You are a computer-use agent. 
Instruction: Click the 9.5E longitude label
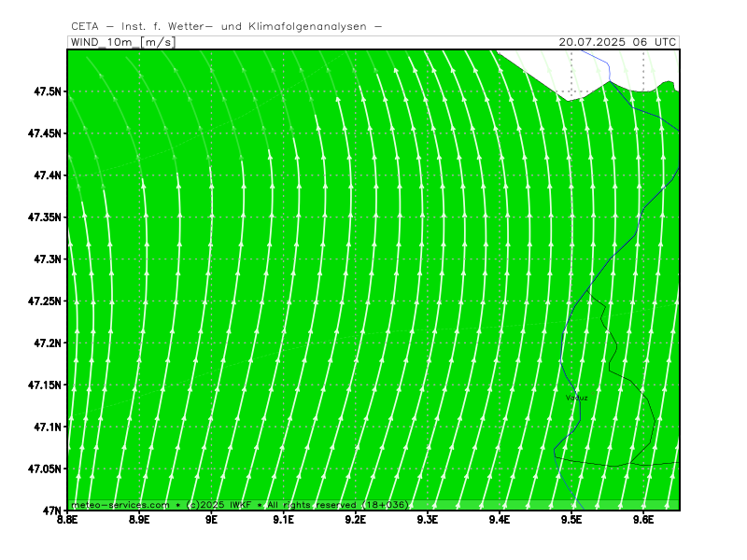tap(571, 520)
